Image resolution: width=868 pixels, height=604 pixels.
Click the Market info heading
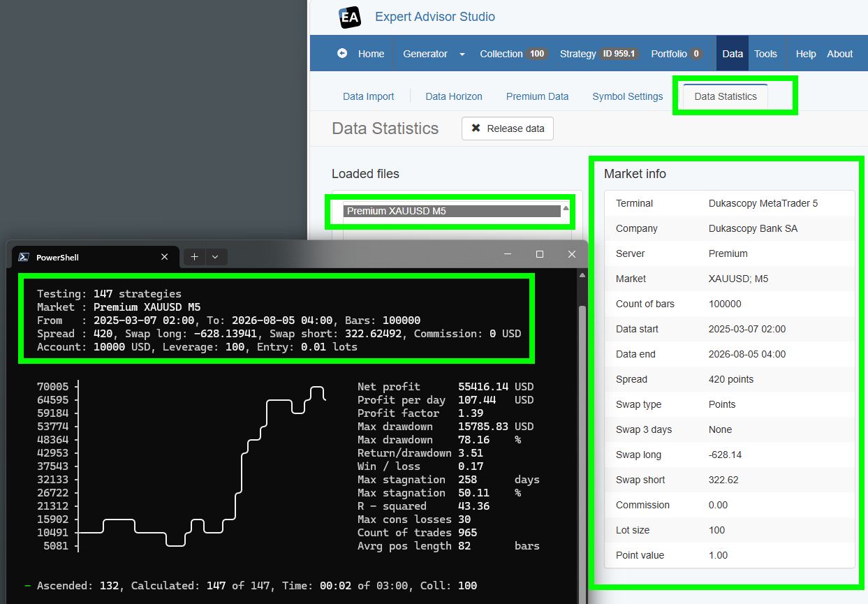coord(635,174)
